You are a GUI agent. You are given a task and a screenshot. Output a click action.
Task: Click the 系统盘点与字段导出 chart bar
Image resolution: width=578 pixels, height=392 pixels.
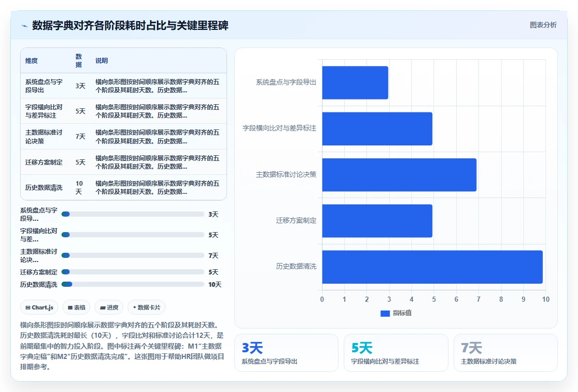click(355, 83)
